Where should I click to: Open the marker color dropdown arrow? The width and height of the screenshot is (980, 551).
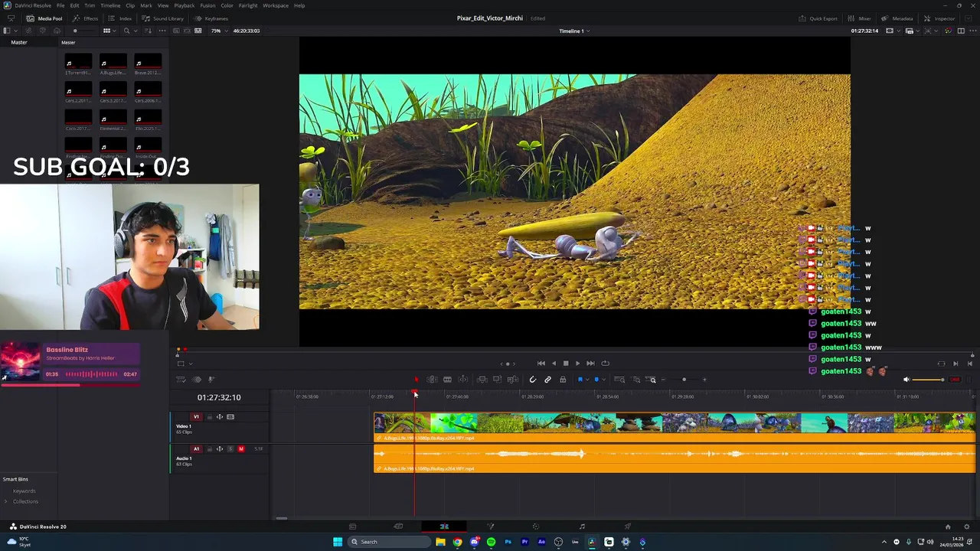(603, 380)
